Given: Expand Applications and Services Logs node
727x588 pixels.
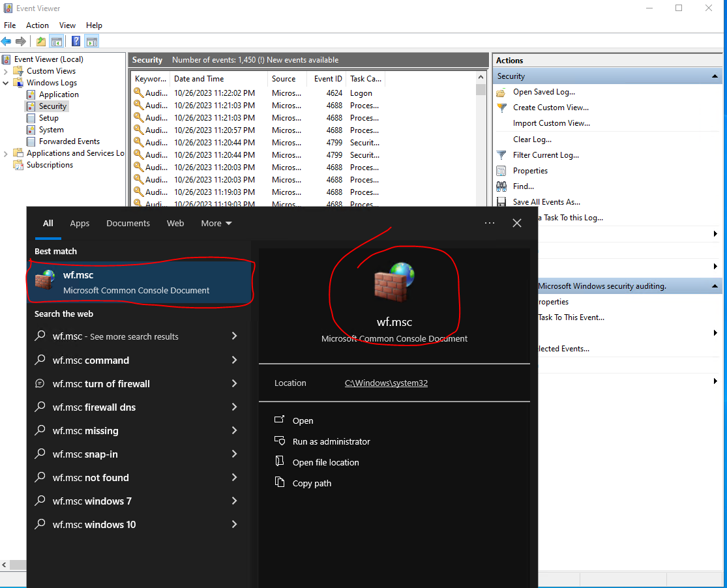Looking at the screenshot, I should tap(6, 153).
